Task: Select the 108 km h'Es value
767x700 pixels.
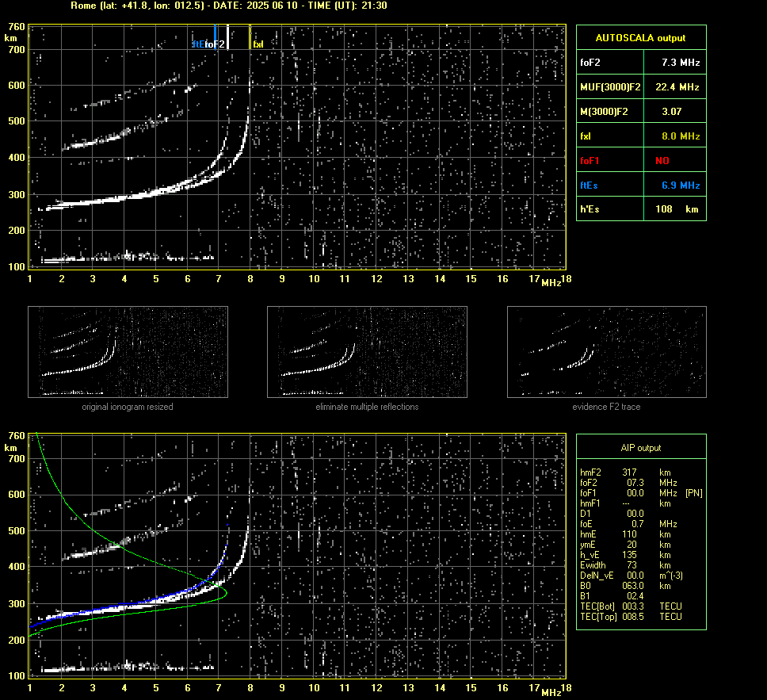Action: [677, 209]
